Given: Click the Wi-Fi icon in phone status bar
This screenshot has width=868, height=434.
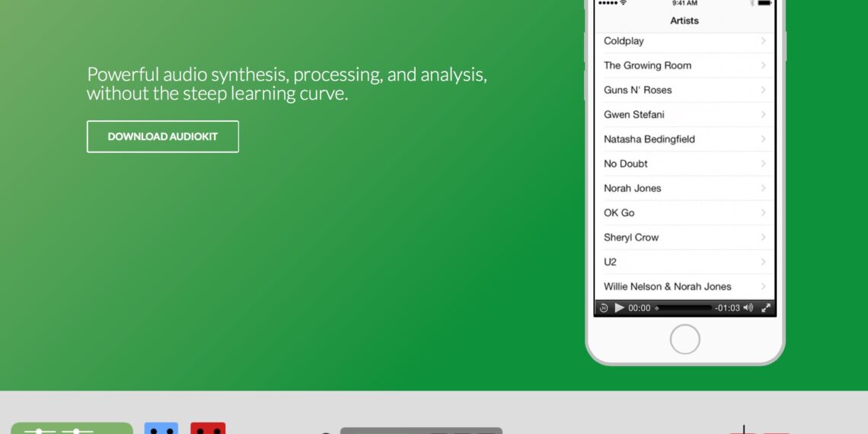Looking at the screenshot, I should tap(624, 3).
